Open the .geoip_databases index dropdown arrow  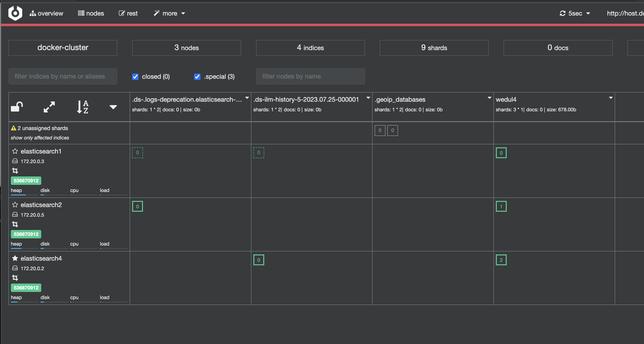(489, 98)
